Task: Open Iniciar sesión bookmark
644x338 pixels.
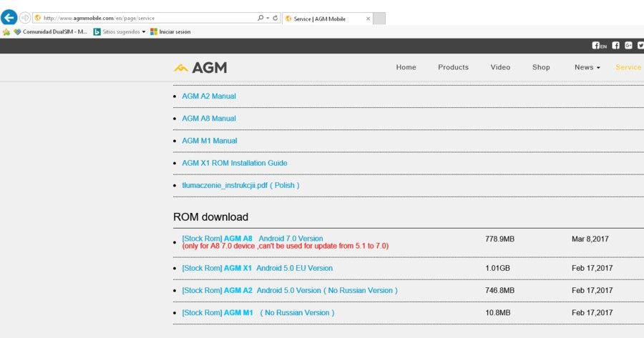Action: [170, 31]
